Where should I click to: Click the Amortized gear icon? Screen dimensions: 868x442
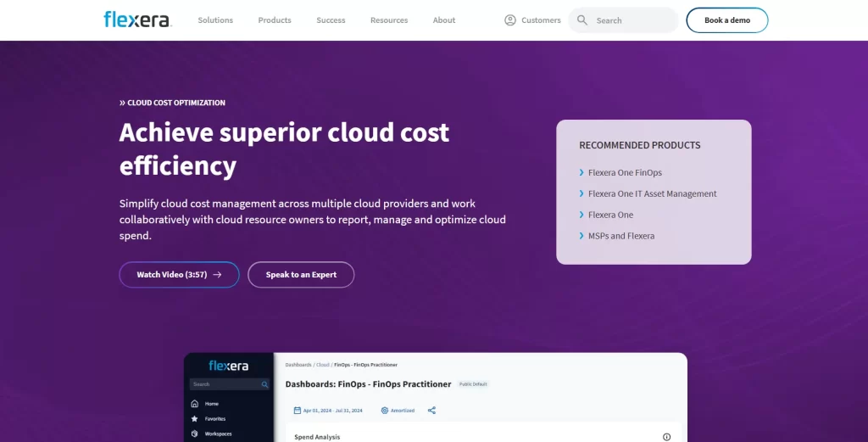pyautogui.click(x=385, y=411)
